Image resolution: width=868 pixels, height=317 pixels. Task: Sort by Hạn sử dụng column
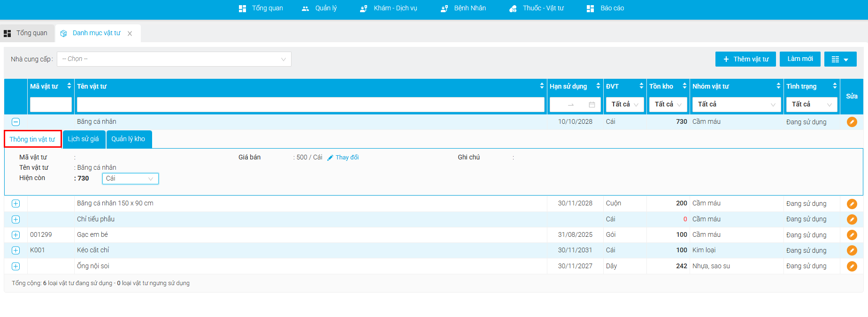[598, 86]
